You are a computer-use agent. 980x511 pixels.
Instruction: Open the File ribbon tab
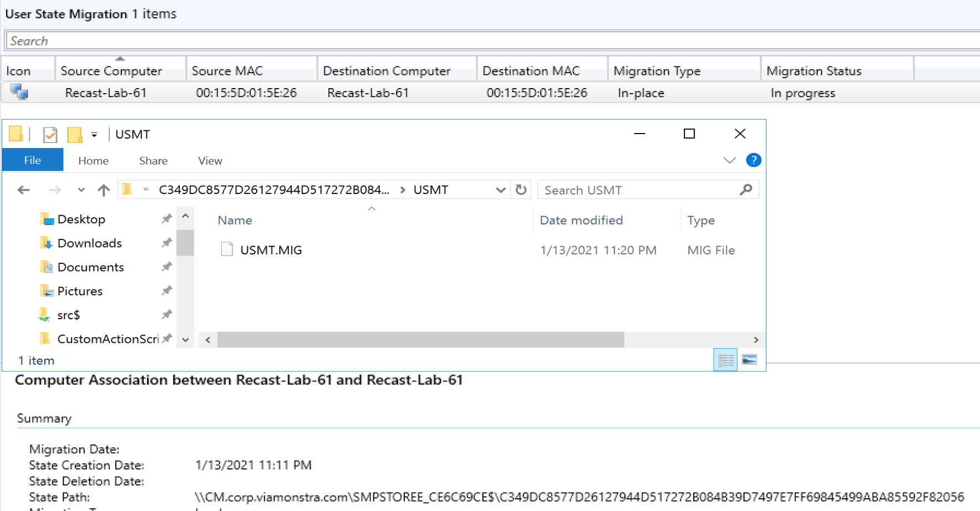point(33,160)
